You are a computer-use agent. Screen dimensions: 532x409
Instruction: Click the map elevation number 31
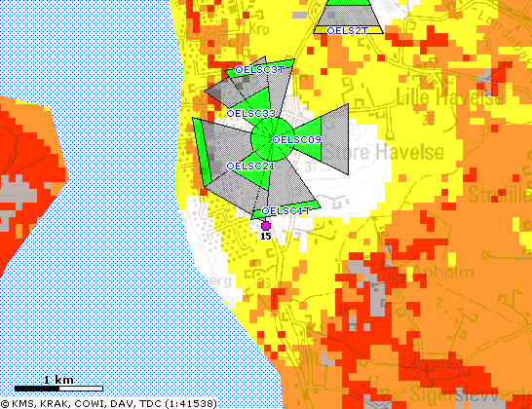coord(311,167)
